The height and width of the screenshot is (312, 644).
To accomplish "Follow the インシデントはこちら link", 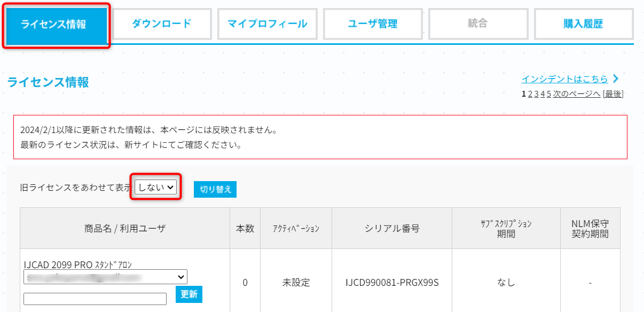I will 564,79.
